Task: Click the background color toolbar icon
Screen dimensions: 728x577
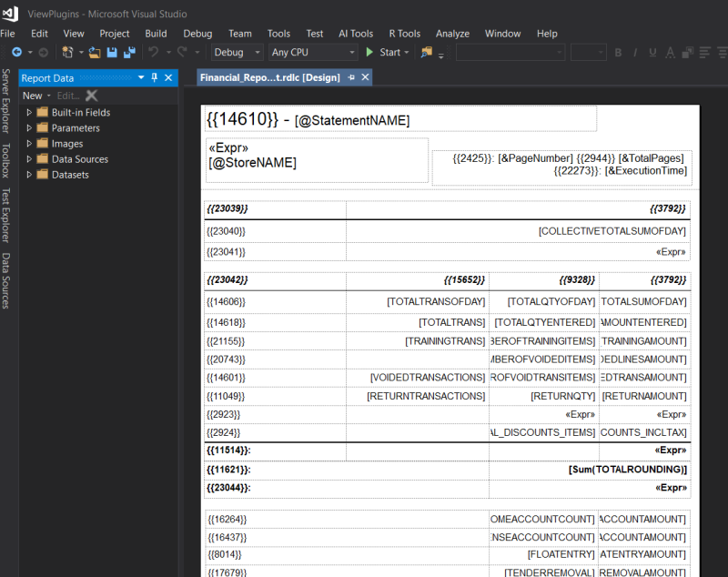Action: 688,53
